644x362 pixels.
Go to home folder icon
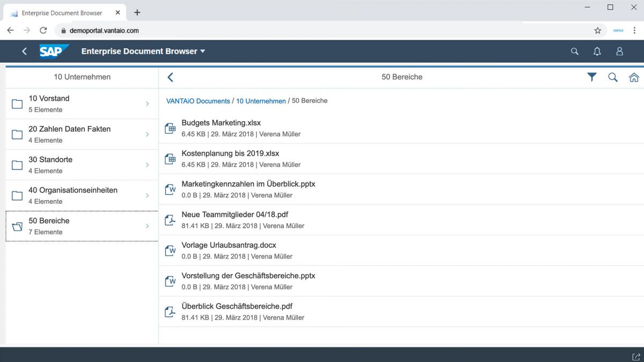(634, 77)
